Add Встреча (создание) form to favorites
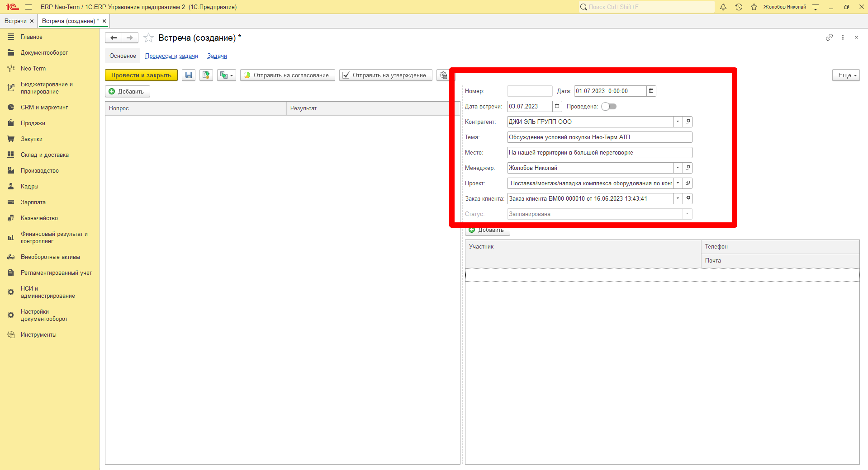The image size is (868, 470). click(x=148, y=38)
